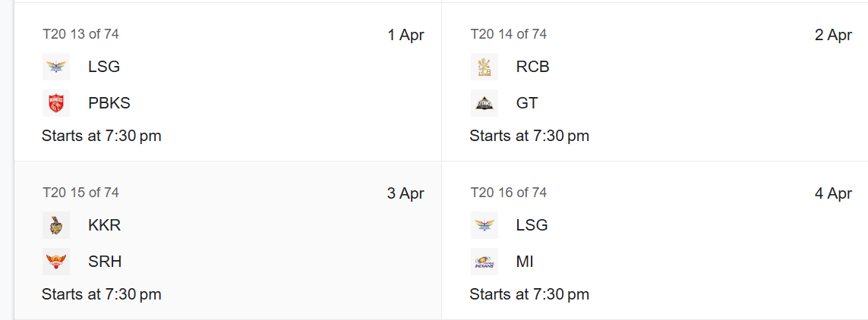Viewport: 868px width, 320px height.
Task: Select the 4 Apr match date
Action: (833, 193)
